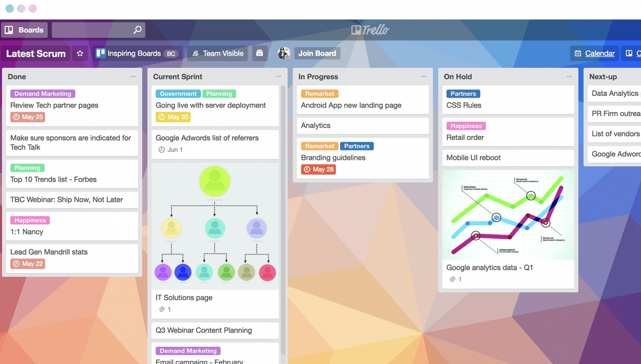Open Data Analytics card in Next-up
This screenshot has height=364, width=641.
[614, 94]
